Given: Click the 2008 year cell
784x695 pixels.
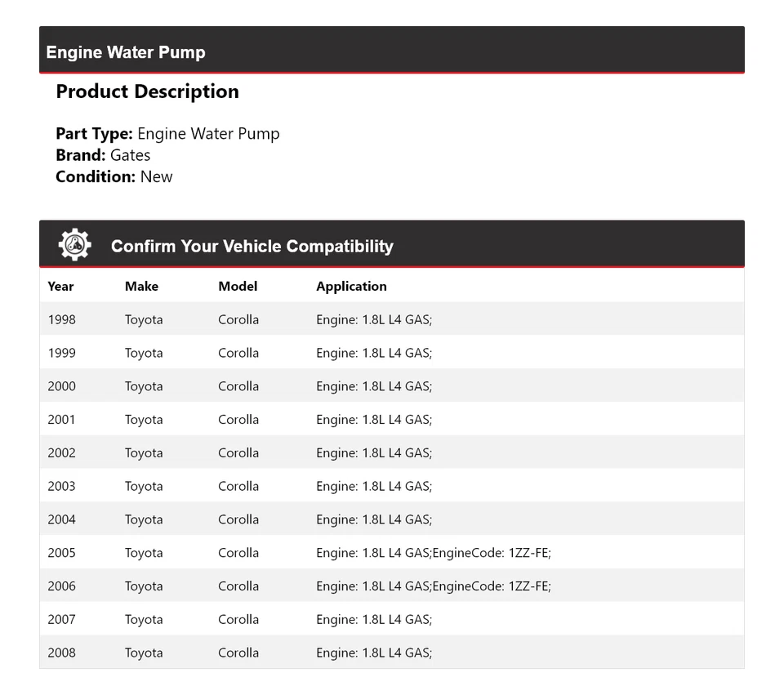Looking at the screenshot, I should 61,653.
